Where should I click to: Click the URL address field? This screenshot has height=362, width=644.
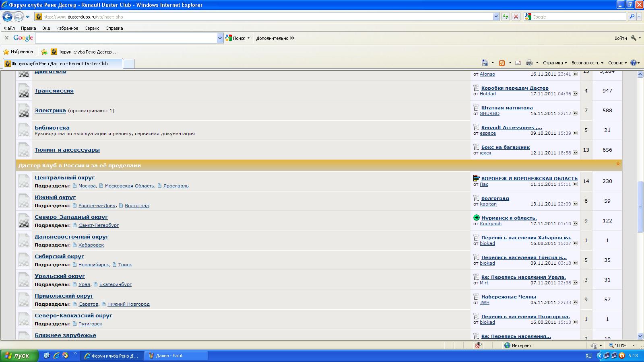click(x=264, y=16)
